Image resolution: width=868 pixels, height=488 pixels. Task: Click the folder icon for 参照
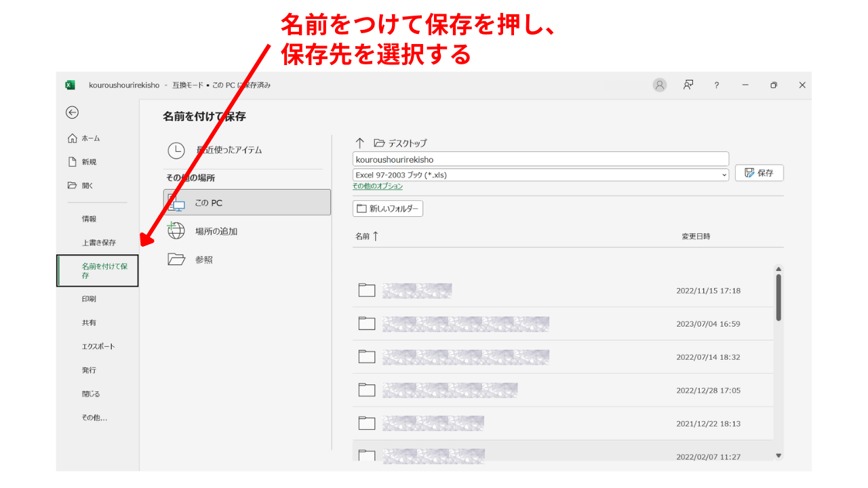176,259
